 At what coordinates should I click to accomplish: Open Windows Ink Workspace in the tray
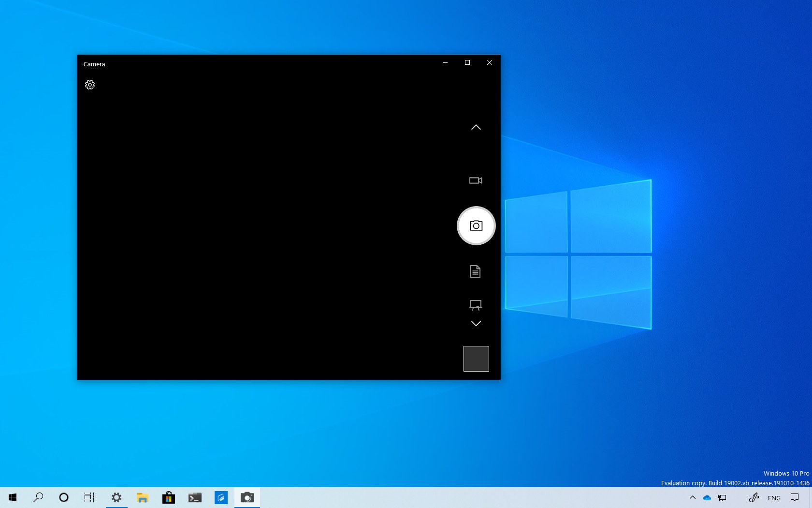[x=754, y=497]
